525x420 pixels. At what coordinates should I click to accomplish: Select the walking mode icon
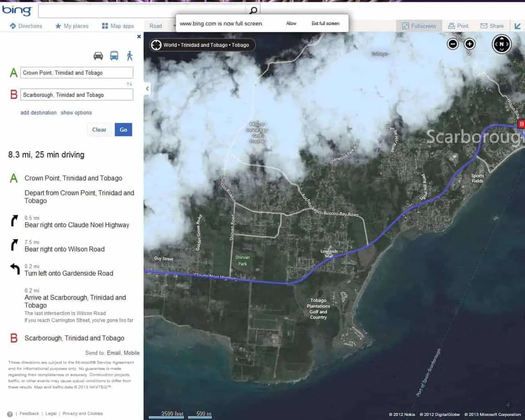130,55
